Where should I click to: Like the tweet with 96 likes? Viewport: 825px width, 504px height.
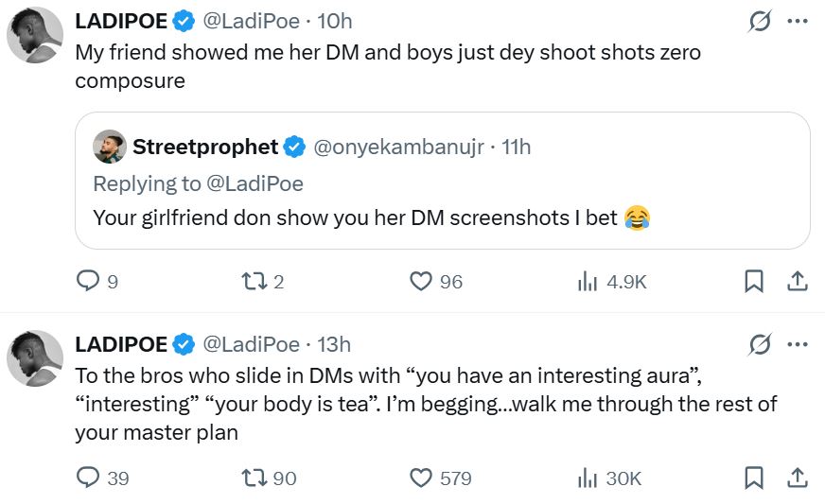(421, 281)
